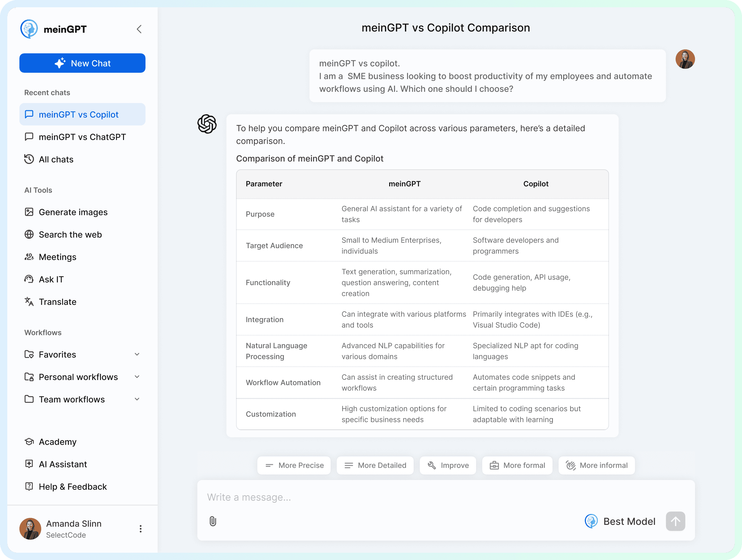Viewport: 742px width, 560px height.
Task: Click the Translate language icon
Action: pos(29,302)
